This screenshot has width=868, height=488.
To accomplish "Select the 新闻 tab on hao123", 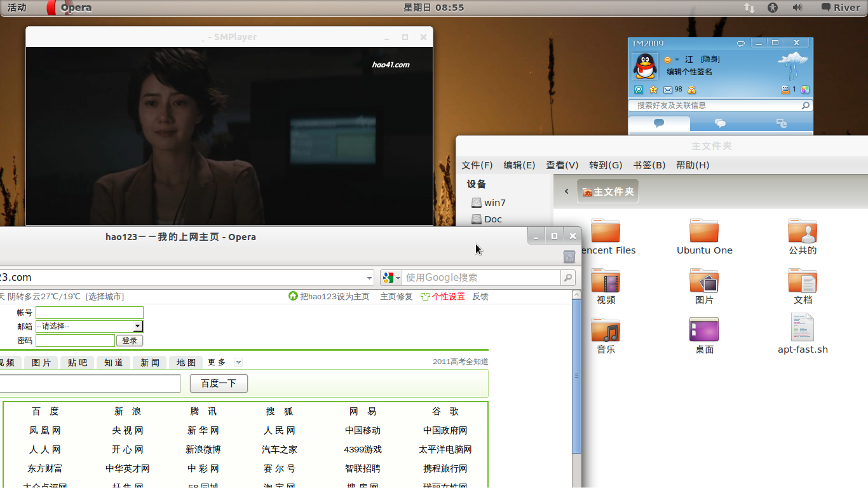I will tap(150, 362).
